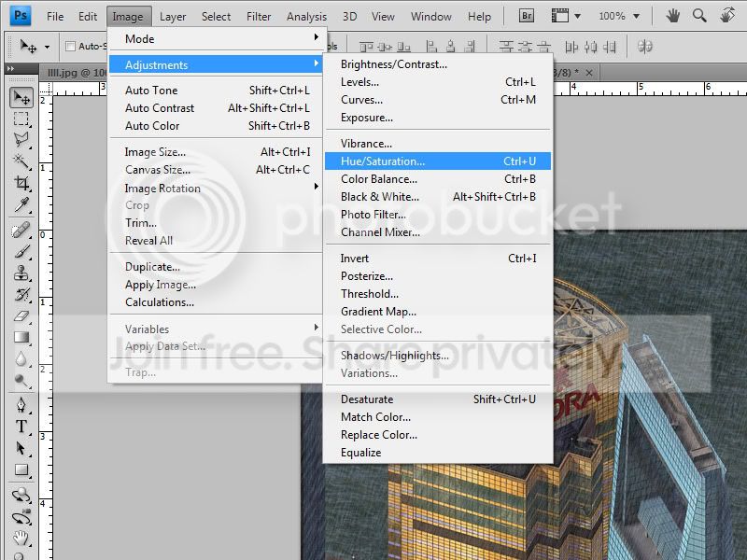Screen dimensions: 747x560
Task: Click the Auto-Align Layers icon
Action: point(644,47)
